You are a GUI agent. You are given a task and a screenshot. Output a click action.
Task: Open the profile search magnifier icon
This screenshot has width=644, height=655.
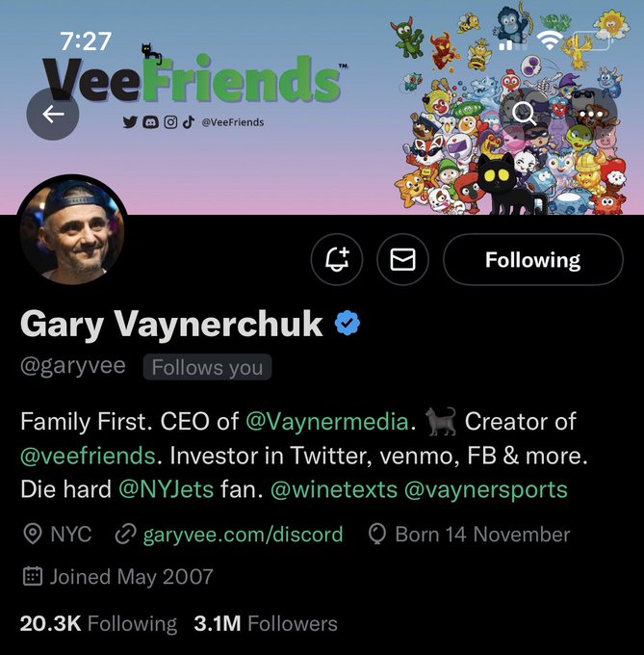525,114
